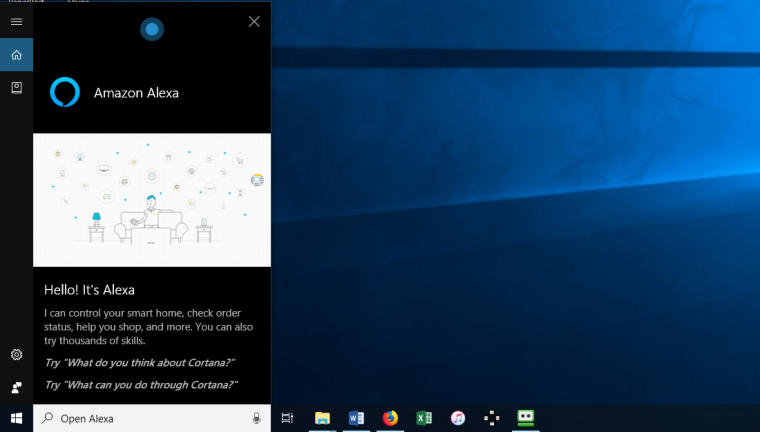Launch iTunes from the taskbar
Image resolution: width=760 pixels, height=432 pixels.
click(458, 418)
